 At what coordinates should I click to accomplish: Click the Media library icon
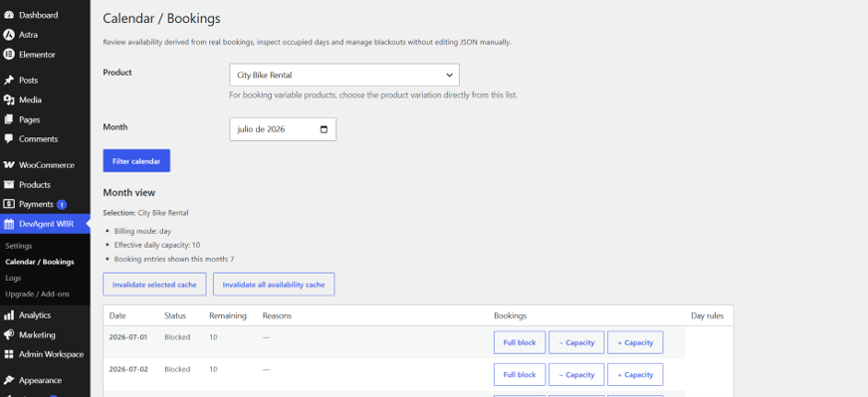click(8, 99)
